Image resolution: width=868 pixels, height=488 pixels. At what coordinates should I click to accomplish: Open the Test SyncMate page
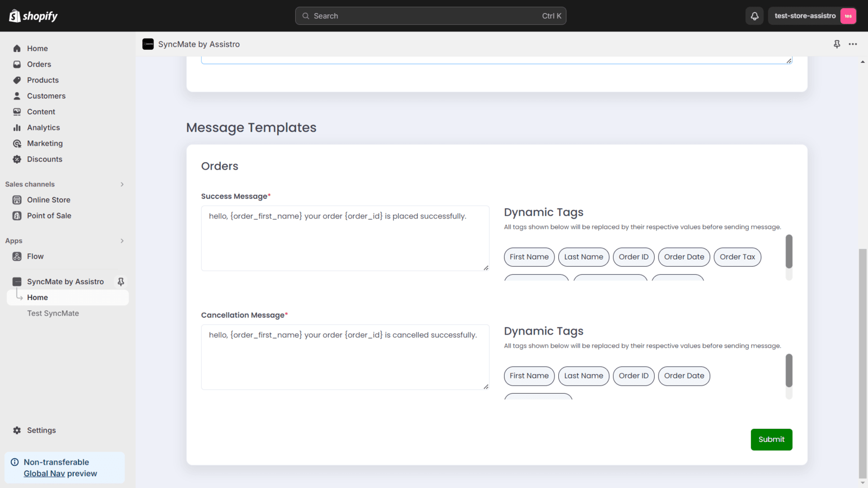click(x=53, y=313)
